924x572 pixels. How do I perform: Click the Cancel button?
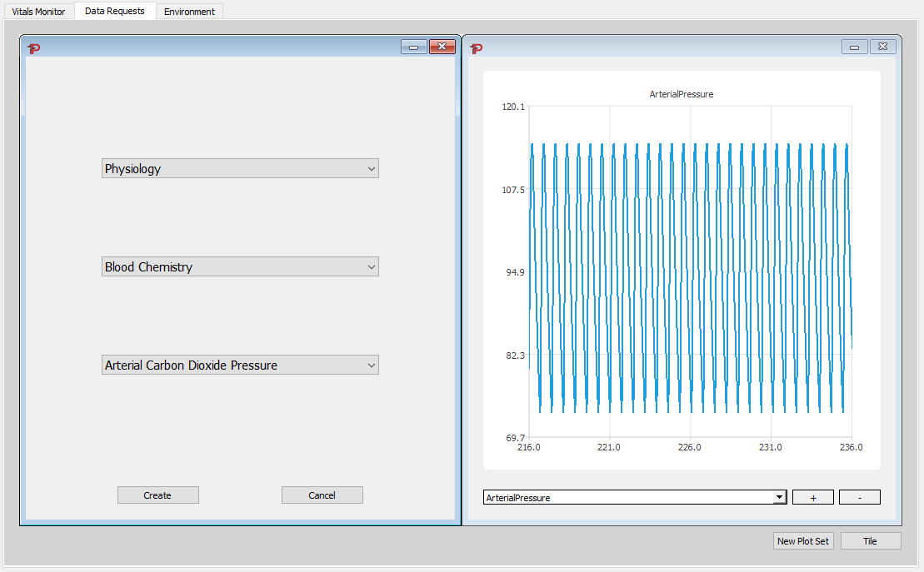pos(322,495)
